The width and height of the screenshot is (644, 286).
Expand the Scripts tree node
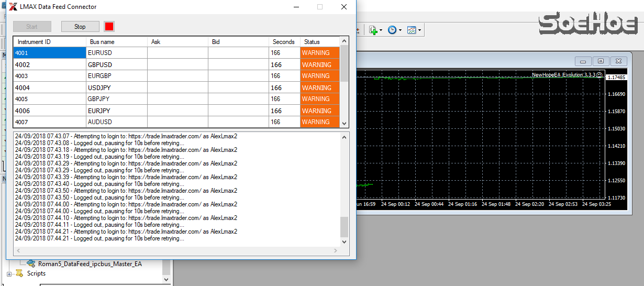tap(9, 274)
